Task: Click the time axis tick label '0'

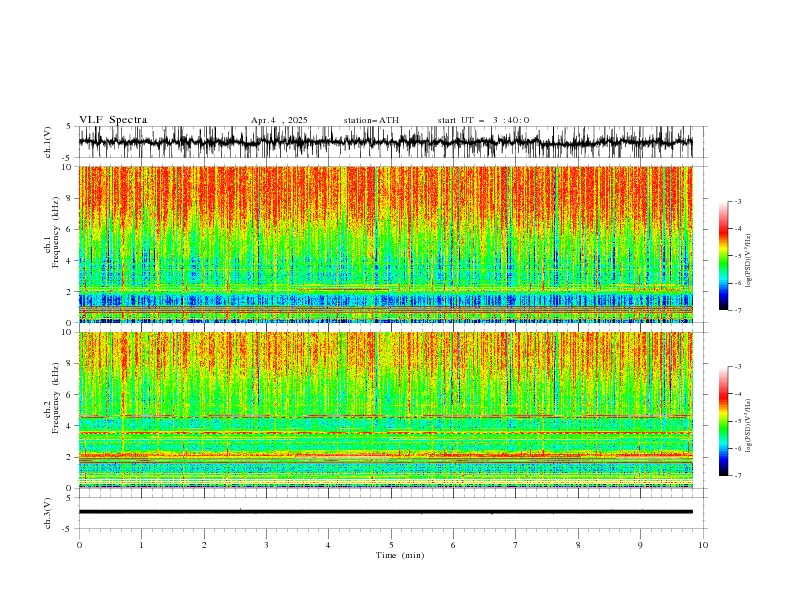Action: 79,545
